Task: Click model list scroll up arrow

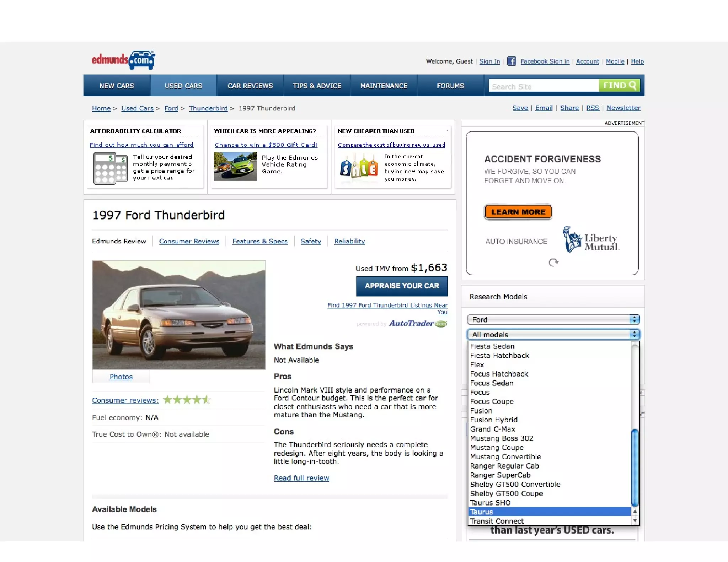Action: (635, 511)
